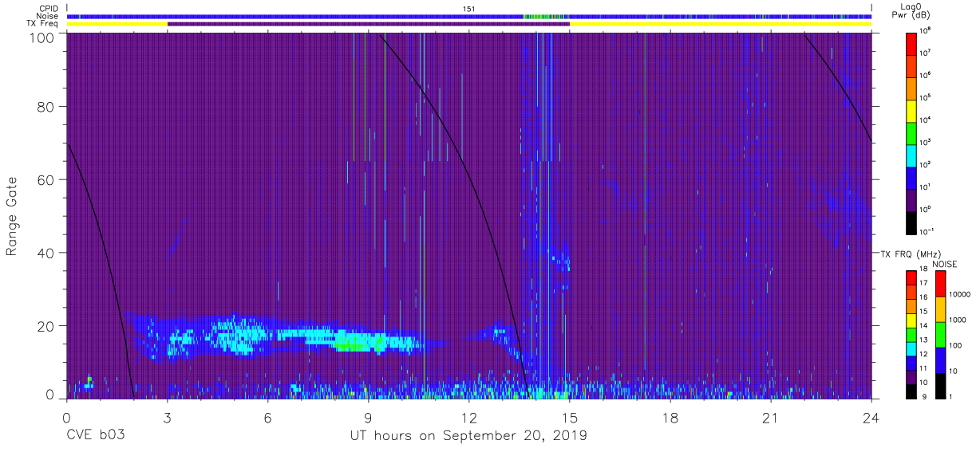Click the 100 label on the NOISE colorbar

pos(955,345)
